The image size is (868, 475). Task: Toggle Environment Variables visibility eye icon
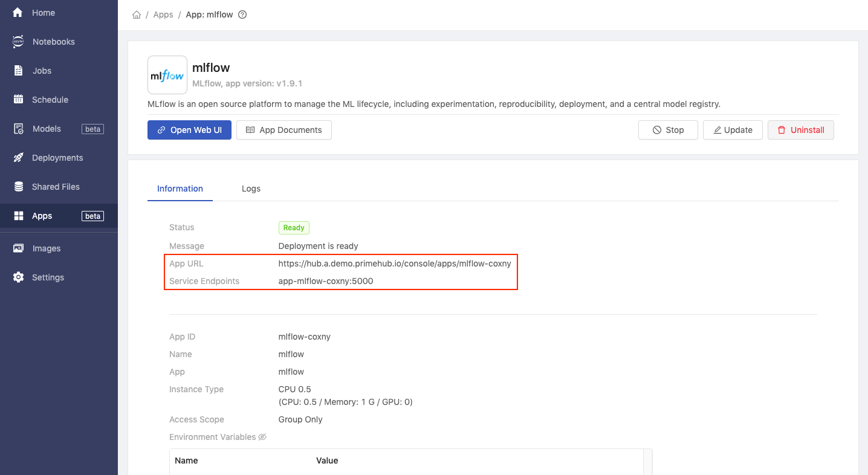[262, 437]
